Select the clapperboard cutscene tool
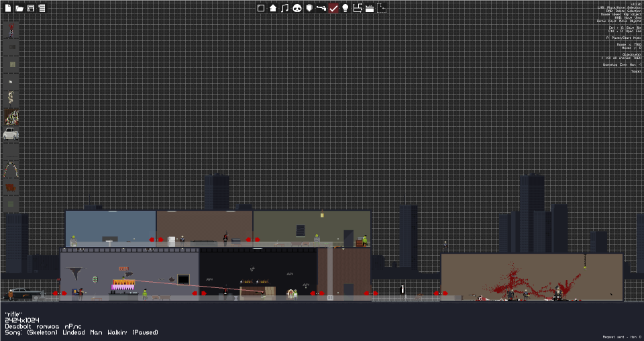 [x=370, y=8]
